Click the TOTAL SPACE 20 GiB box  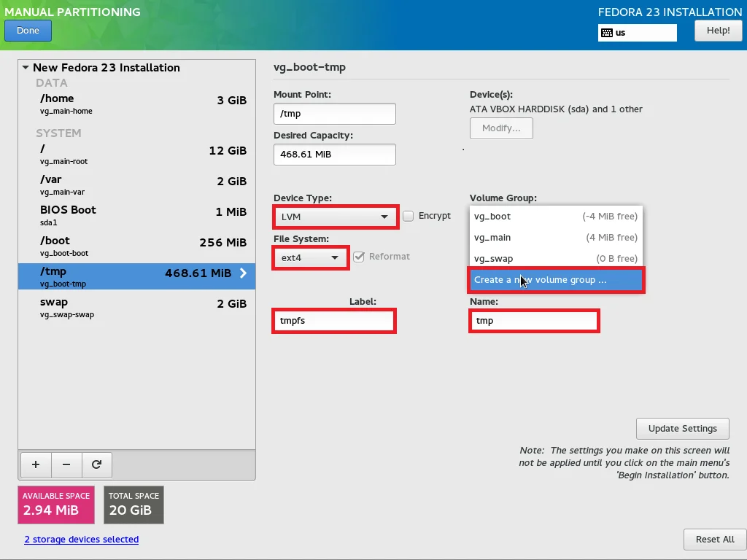click(134, 505)
